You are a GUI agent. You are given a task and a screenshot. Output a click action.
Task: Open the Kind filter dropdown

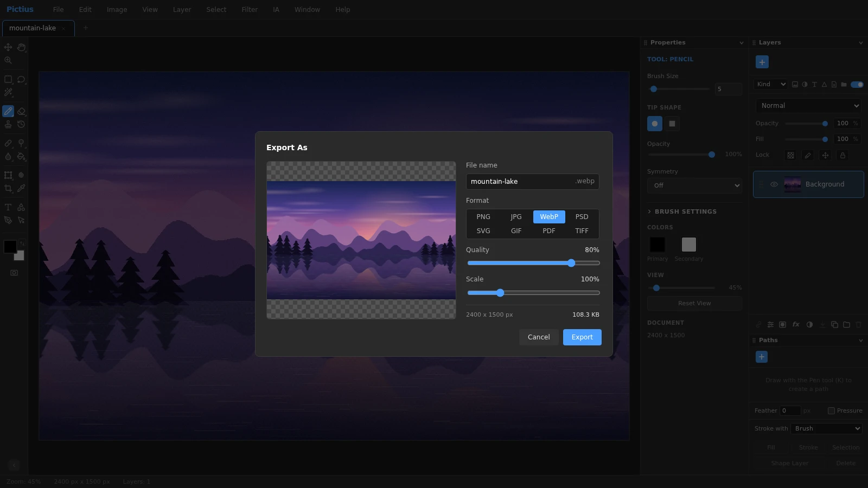(x=771, y=84)
